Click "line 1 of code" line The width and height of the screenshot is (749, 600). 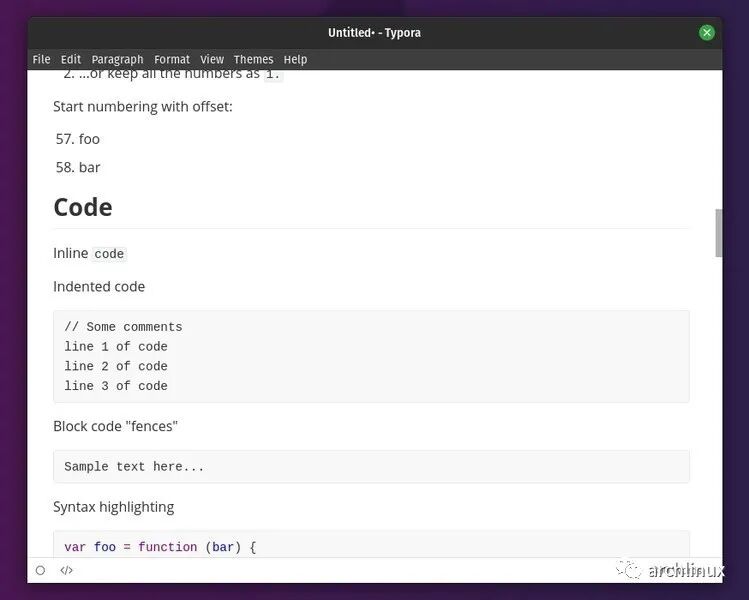click(116, 346)
